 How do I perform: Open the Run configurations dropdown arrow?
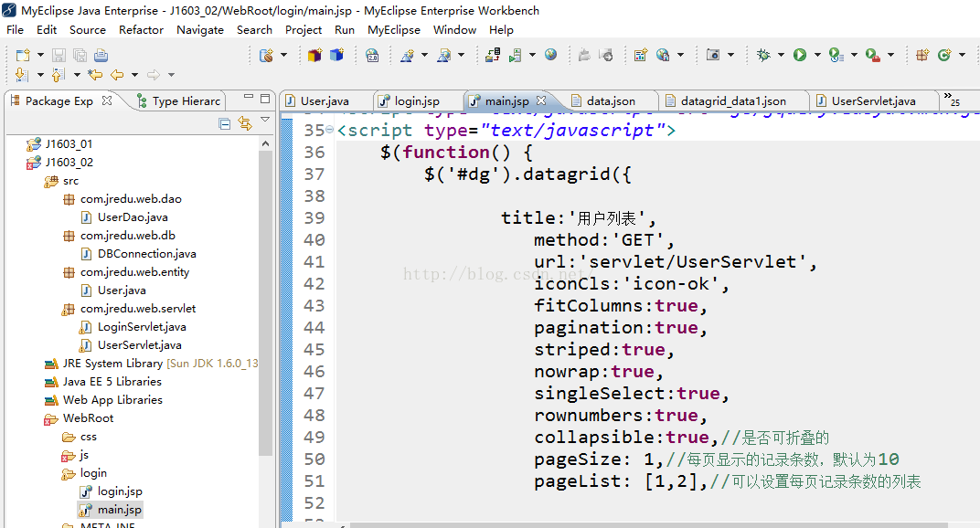pos(817,55)
